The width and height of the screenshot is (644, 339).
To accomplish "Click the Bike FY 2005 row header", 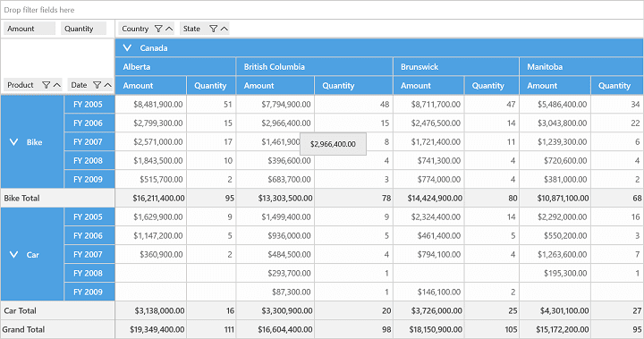I will 89,105.
